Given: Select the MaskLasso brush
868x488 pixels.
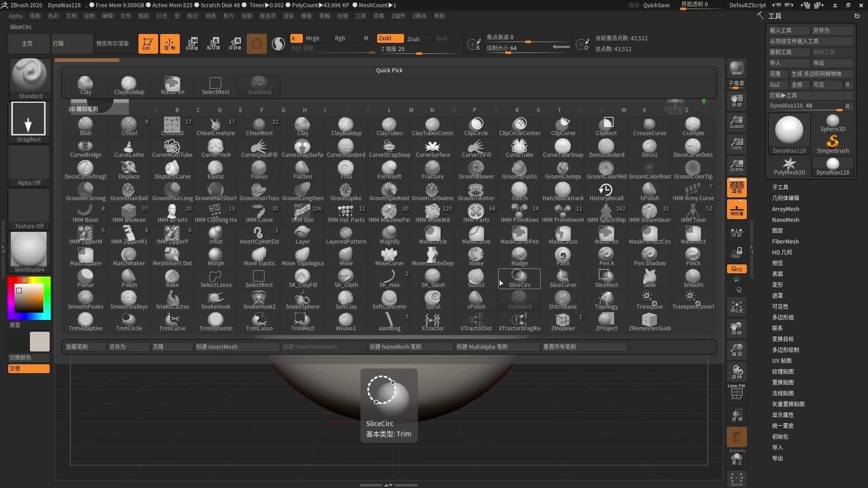Looking at the screenshot, I should coord(563,235).
